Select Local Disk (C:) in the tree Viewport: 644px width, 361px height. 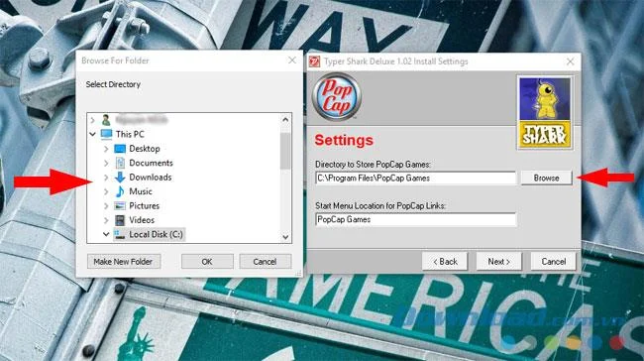157,234
